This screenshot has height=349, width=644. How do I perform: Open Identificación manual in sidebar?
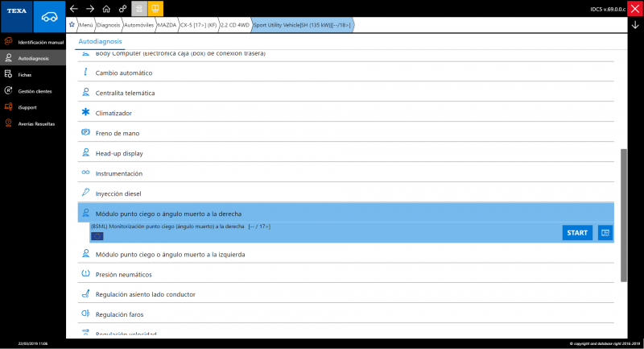(39, 41)
